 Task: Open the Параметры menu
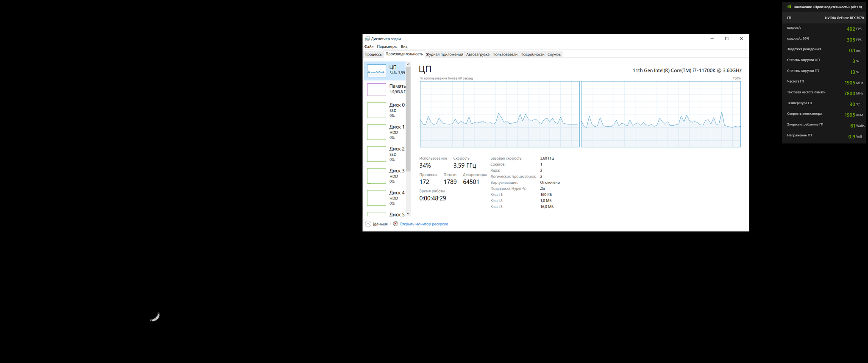coord(387,47)
